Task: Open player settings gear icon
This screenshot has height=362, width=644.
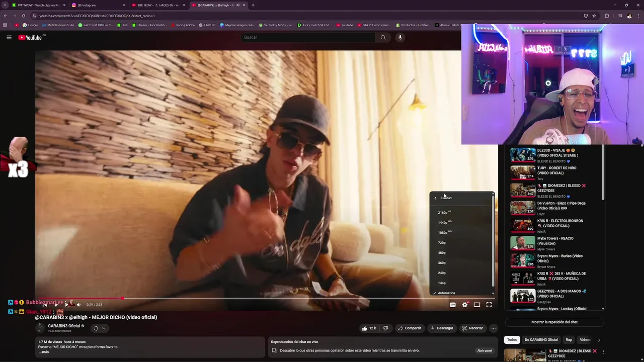Action: coord(465,305)
